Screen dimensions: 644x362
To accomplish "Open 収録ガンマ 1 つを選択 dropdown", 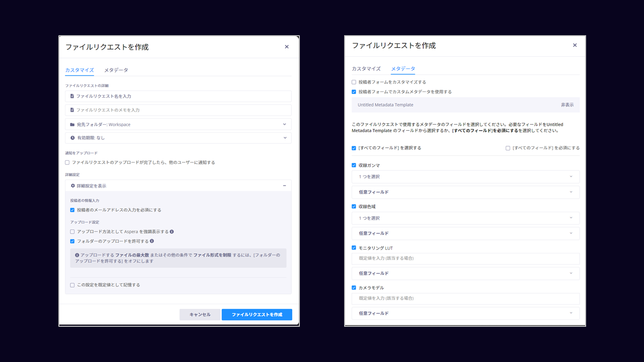I will pos(465,177).
